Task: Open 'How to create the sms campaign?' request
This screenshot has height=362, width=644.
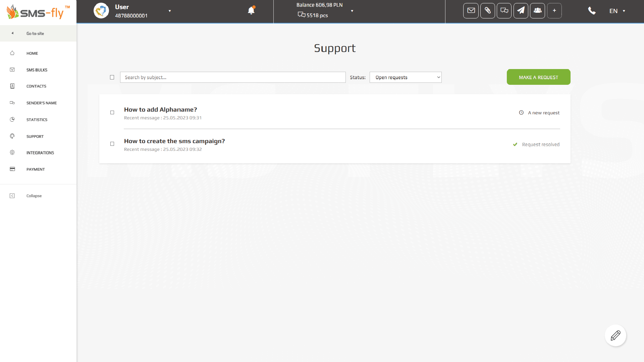Action: 174,141
